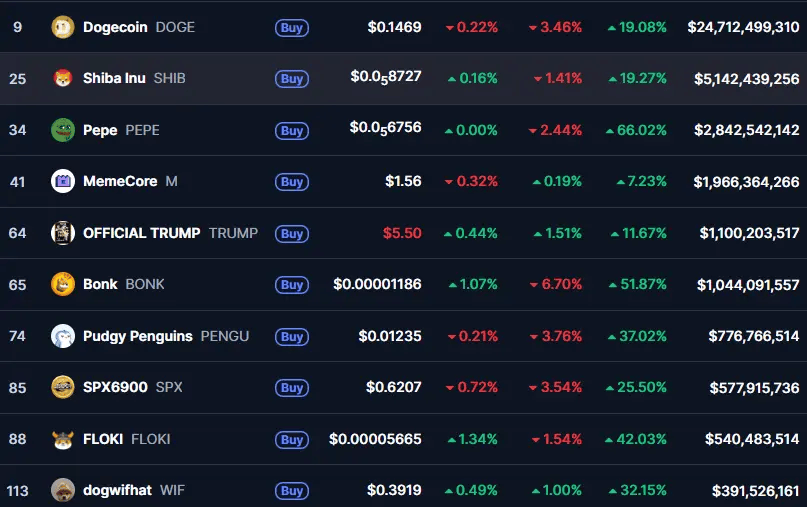The height and width of the screenshot is (507, 807).
Task: Select the Pudgy Penguins logo icon
Action: pos(63,336)
